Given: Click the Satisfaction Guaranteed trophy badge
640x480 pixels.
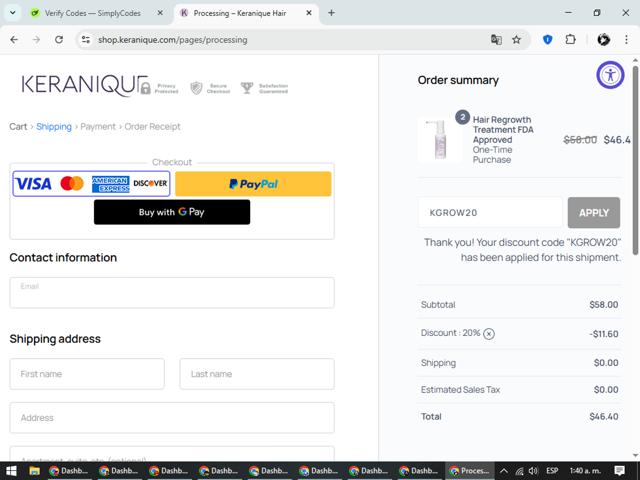Looking at the screenshot, I should coord(264,88).
